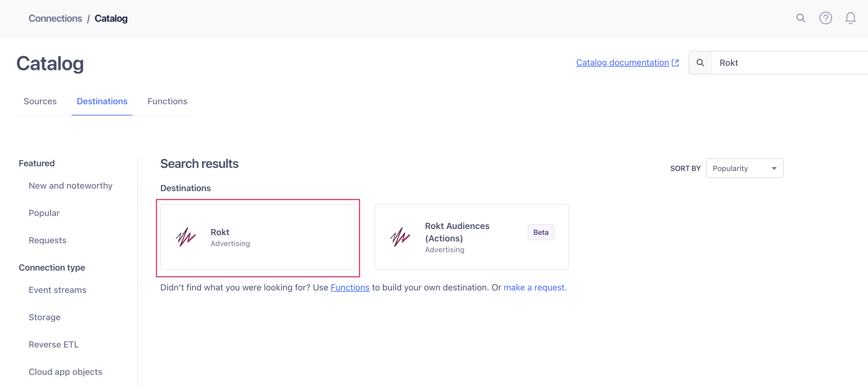Screen dimensions: 868x386
Task: Click the Rokt Audiences logo icon
Action: click(400, 237)
